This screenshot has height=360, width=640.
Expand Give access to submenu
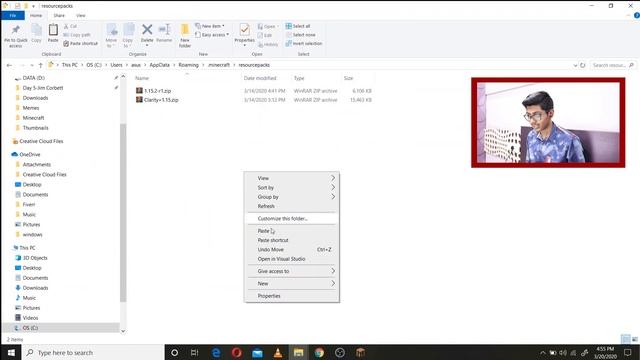(x=291, y=271)
